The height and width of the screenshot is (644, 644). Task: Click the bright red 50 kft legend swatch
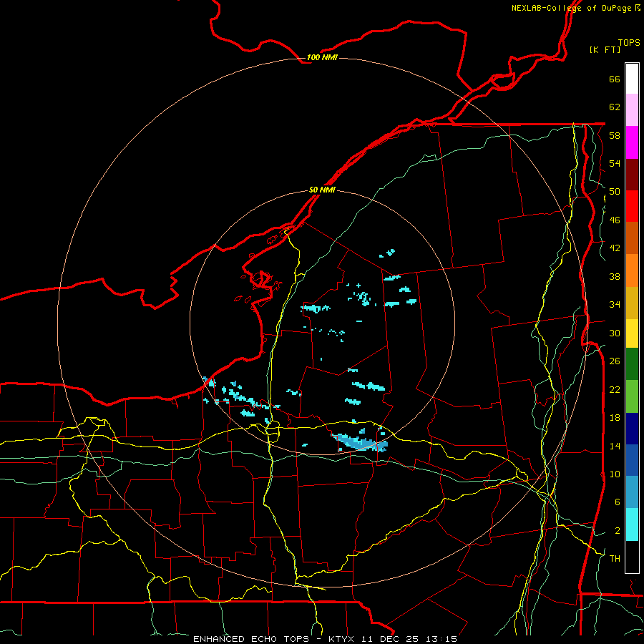click(632, 206)
